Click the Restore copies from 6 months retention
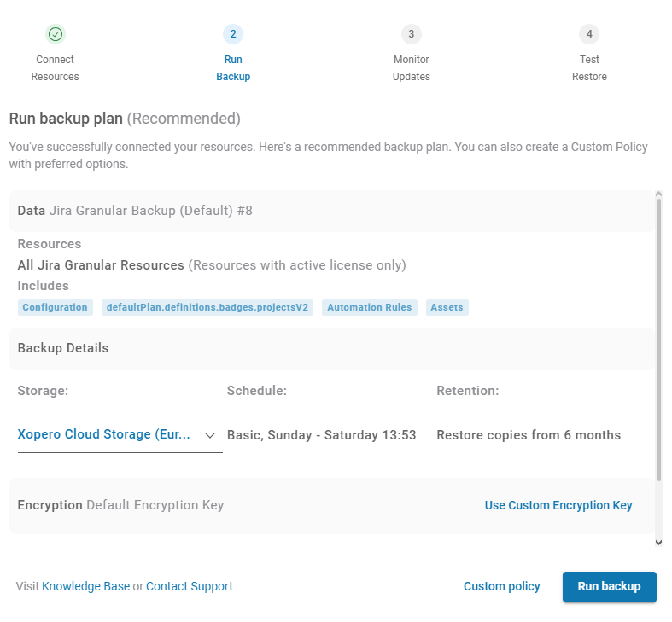 [529, 435]
